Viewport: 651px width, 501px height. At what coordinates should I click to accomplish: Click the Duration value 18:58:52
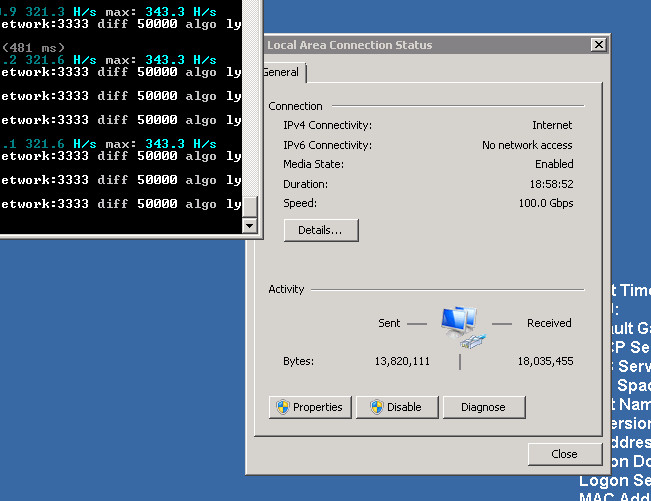tap(551, 184)
